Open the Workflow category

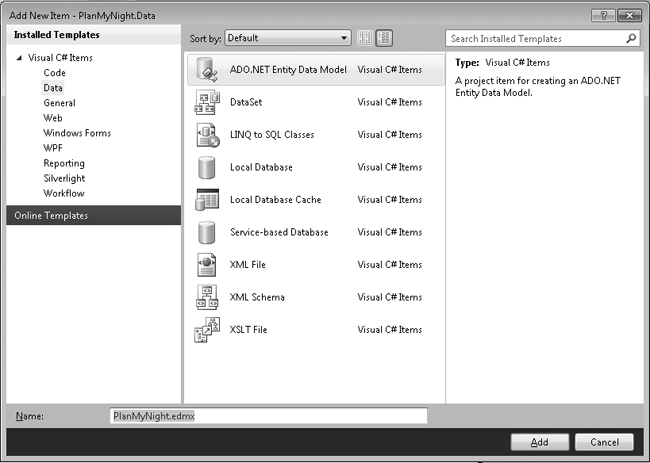64,194
